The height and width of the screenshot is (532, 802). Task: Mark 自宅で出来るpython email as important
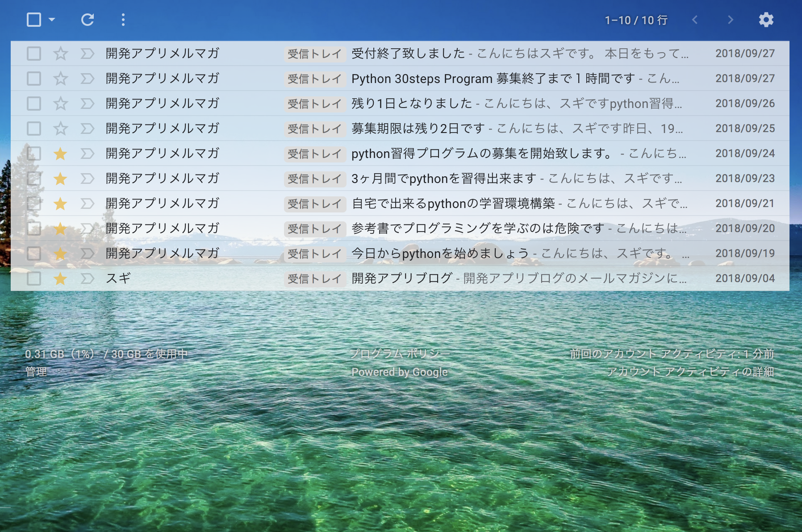[x=88, y=204]
